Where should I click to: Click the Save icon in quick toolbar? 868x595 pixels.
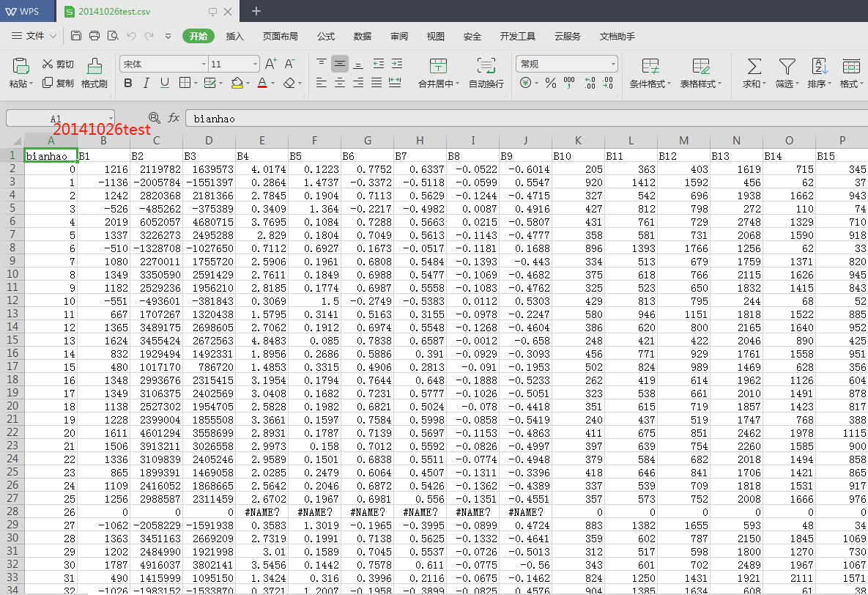pyautogui.click(x=76, y=36)
